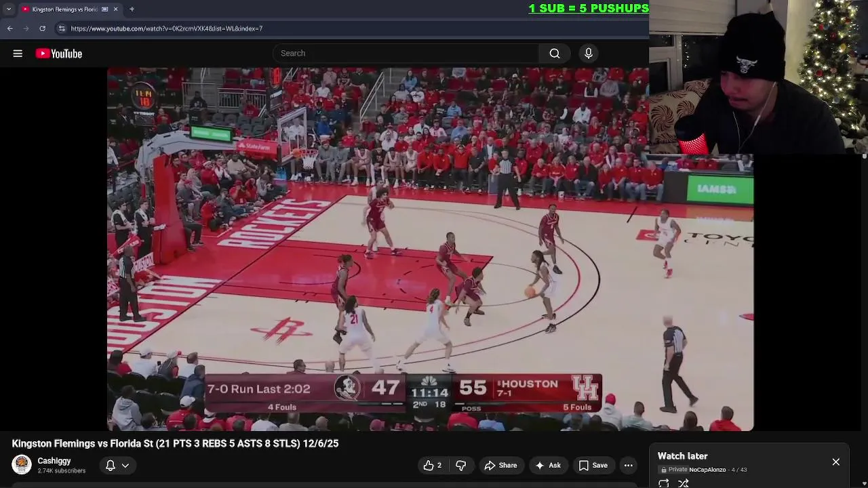Screen dimensions: 868x488
Task: Open a new browser tab
Action: tap(132, 9)
